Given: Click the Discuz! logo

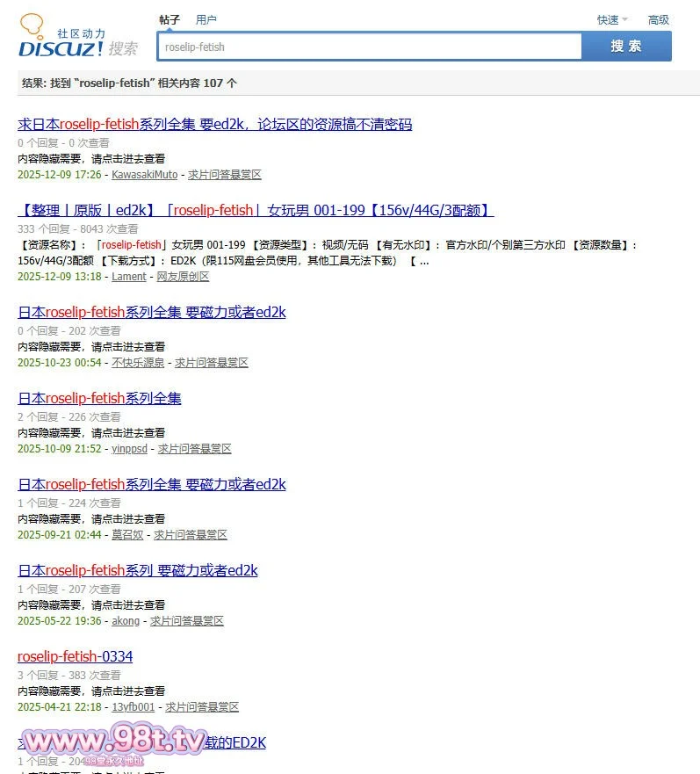Looking at the screenshot, I should click(x=77, y=38).
